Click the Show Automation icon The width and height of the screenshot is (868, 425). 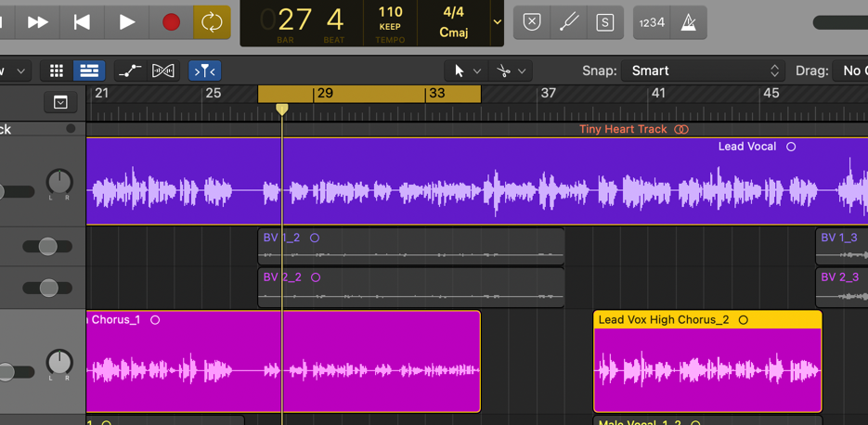point(129,71)
